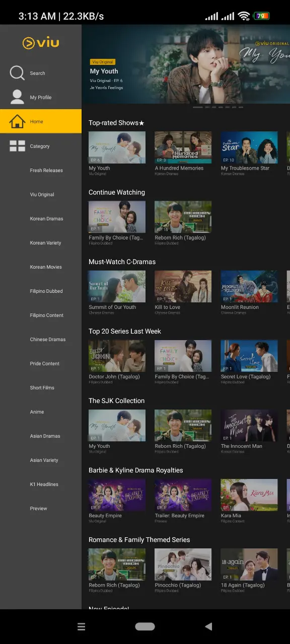The width and height of the screenshot is (290, 644).
Task: Open Moonlit Reunion thumbnail
Action: pyautogui.click(x=249, y=286)
